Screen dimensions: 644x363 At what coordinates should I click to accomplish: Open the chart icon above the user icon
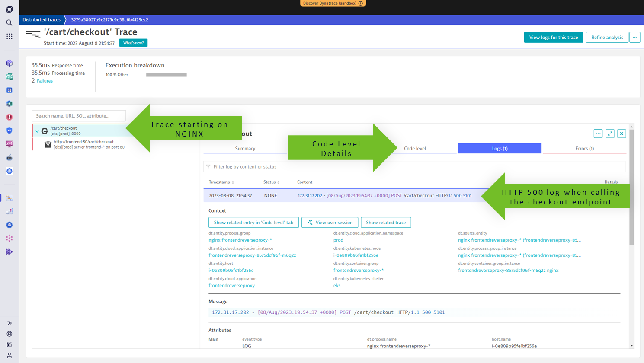(x=9, y=345)
